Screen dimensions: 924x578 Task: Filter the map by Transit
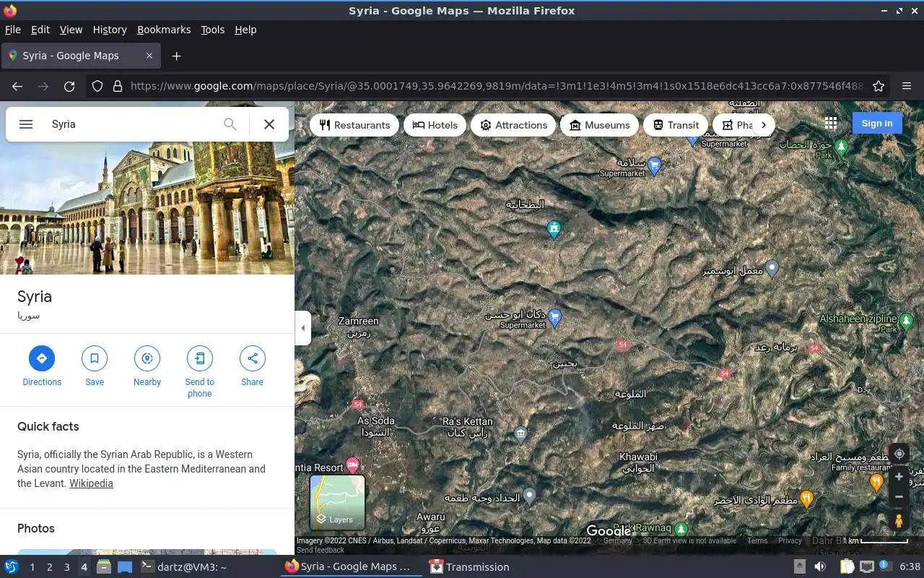676,125
